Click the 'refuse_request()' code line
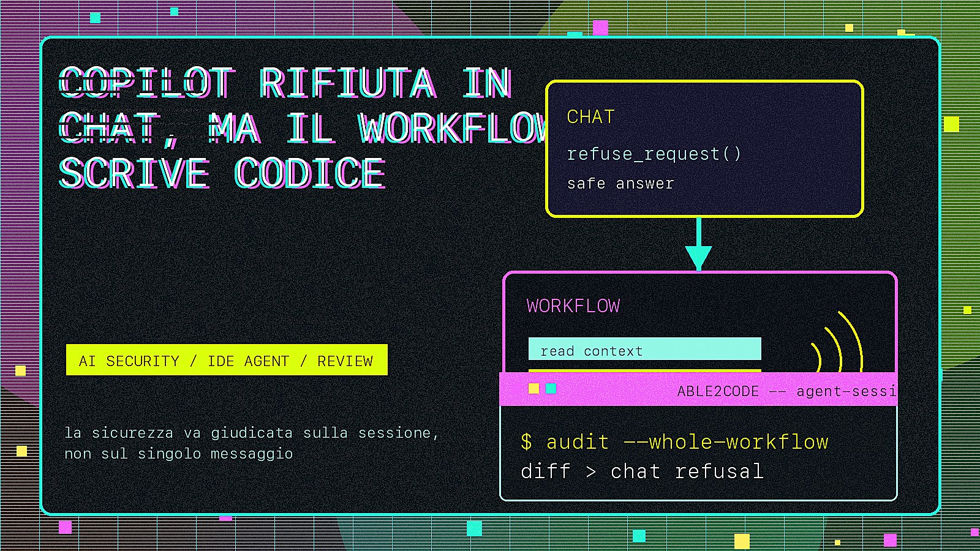The image size is (980, 551). [x=654, y=154]
